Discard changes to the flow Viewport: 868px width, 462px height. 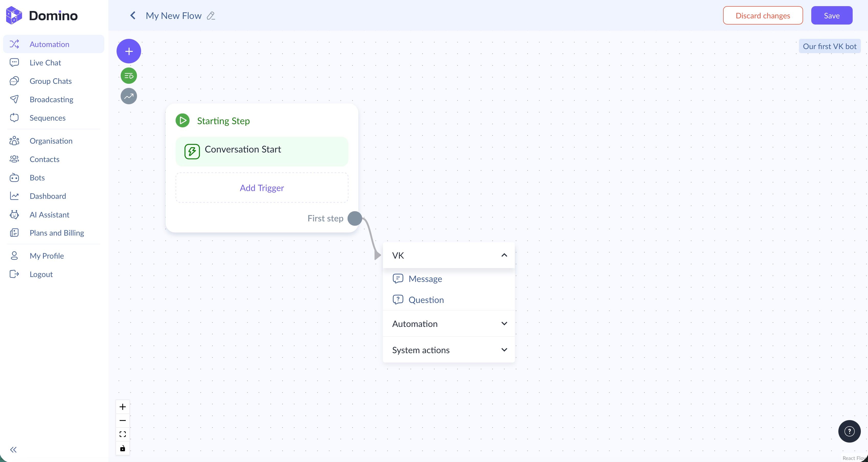tap(762, 15)
